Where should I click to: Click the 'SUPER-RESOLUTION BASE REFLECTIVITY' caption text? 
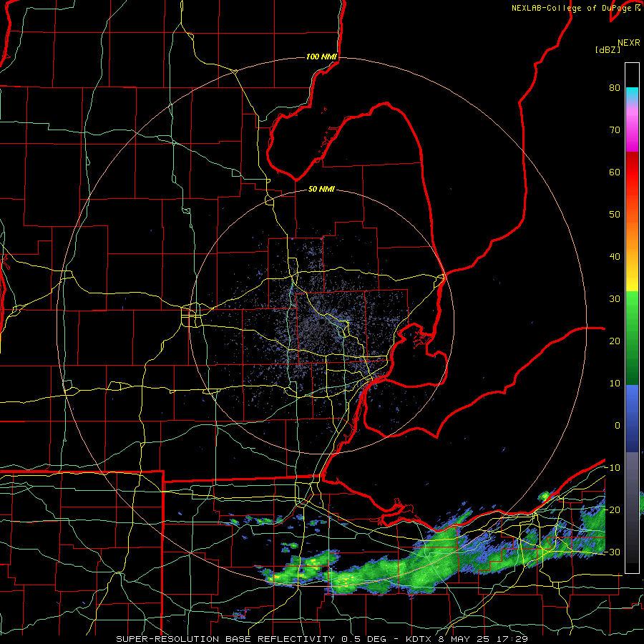tap(225, 639)
